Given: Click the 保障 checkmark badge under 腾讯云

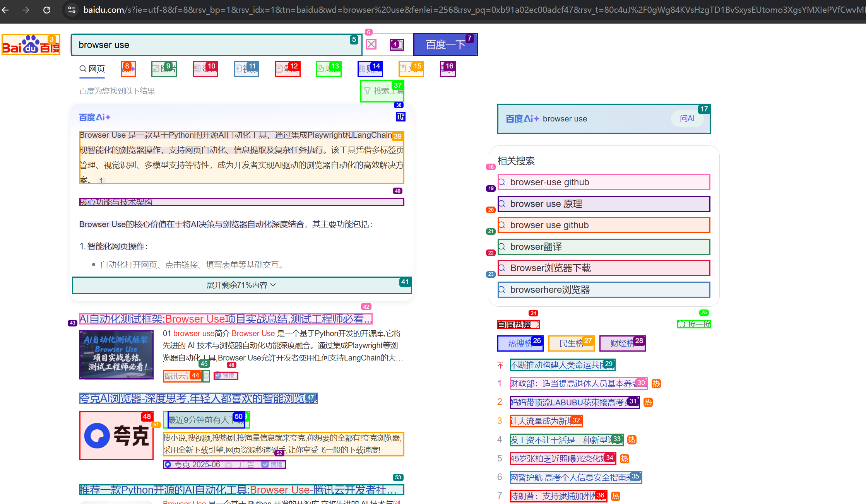Looking at the screenshot, I should [226, 376].
